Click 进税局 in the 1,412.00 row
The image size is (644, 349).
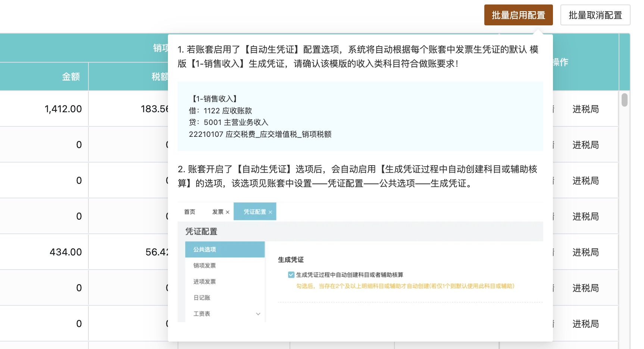point(585,109)
